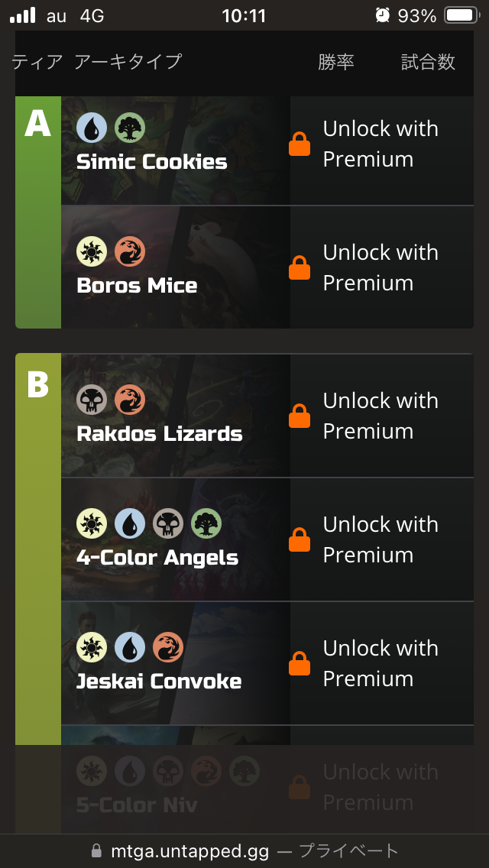Sort by the アーキタイプ column header
Screen dimensions: 489x868
(128, 62)
